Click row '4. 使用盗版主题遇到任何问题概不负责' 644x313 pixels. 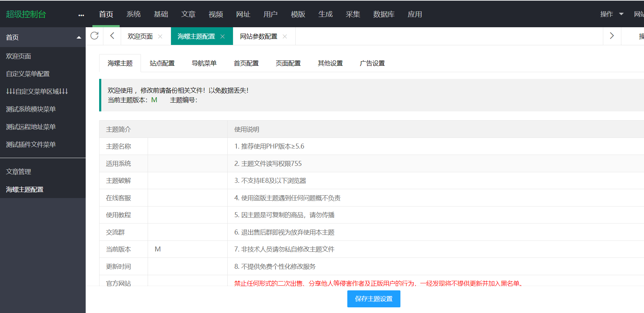pos(436,198)
